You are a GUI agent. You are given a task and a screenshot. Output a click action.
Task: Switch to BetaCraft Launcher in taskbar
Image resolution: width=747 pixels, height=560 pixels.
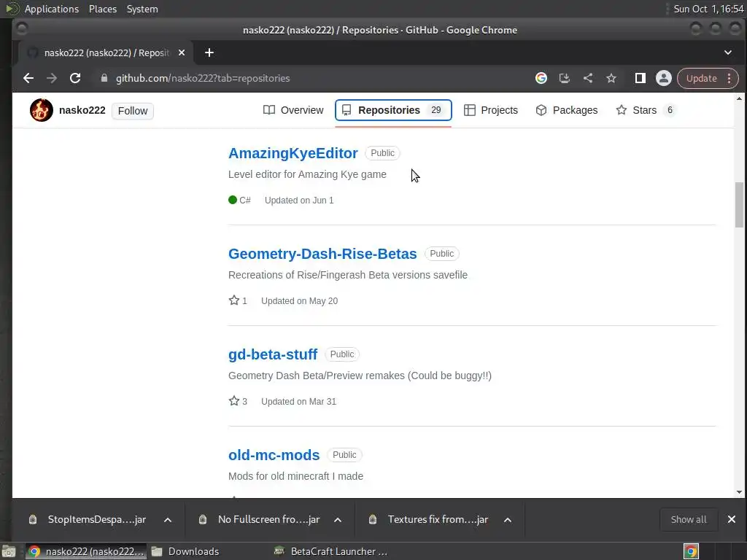(x=331, y=551)
